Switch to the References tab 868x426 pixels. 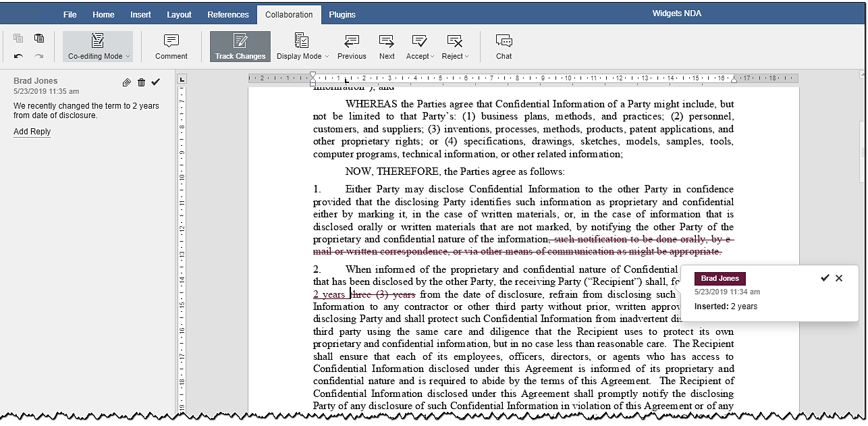(x=228, y=14)
